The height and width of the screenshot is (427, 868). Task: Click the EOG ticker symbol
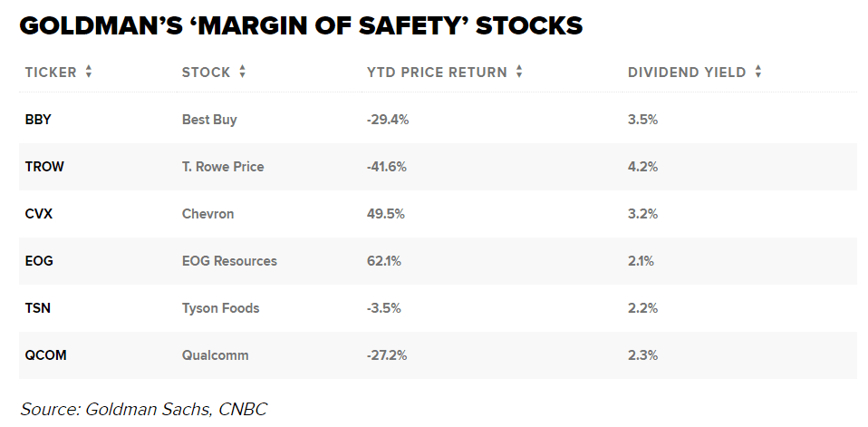(x=39, y=261)
